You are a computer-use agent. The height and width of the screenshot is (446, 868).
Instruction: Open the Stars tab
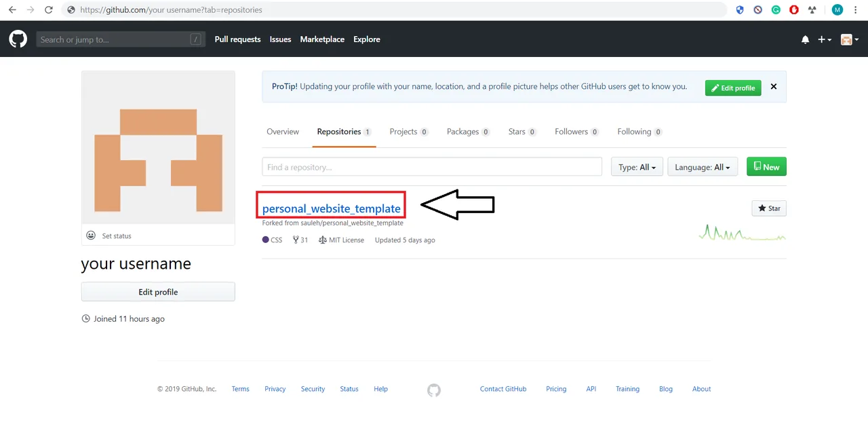(x=522, y=132)
